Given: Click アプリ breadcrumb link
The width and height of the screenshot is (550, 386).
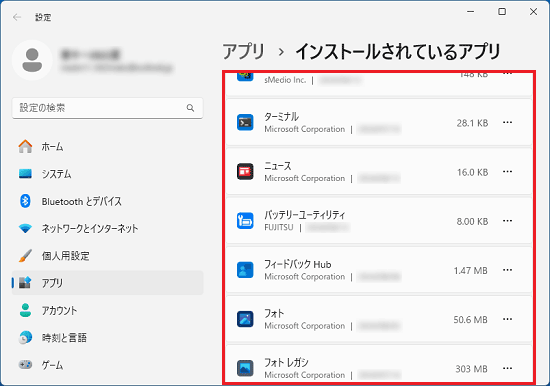Looking at the screenshot, I should point(243,52).
